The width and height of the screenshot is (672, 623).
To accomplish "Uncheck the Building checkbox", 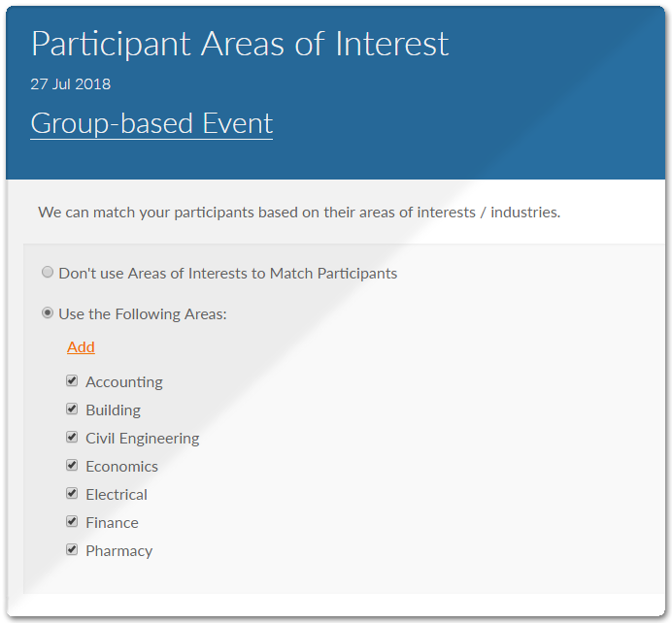I will tap(72, 409).
